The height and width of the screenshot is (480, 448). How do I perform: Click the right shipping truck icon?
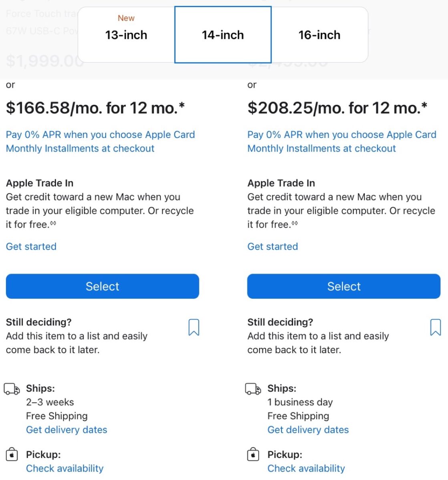[253, 389]
